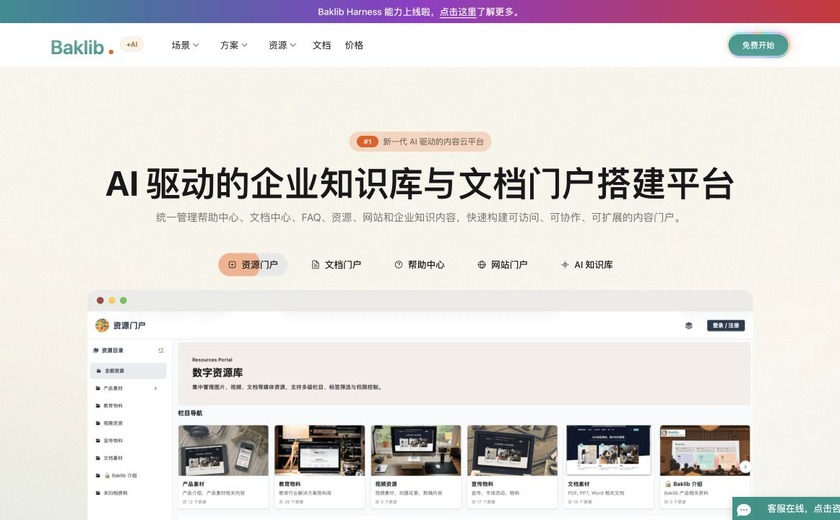840x520 pixels.
Task: Open the 场景 dropdown menu
Action: (185, 45)
